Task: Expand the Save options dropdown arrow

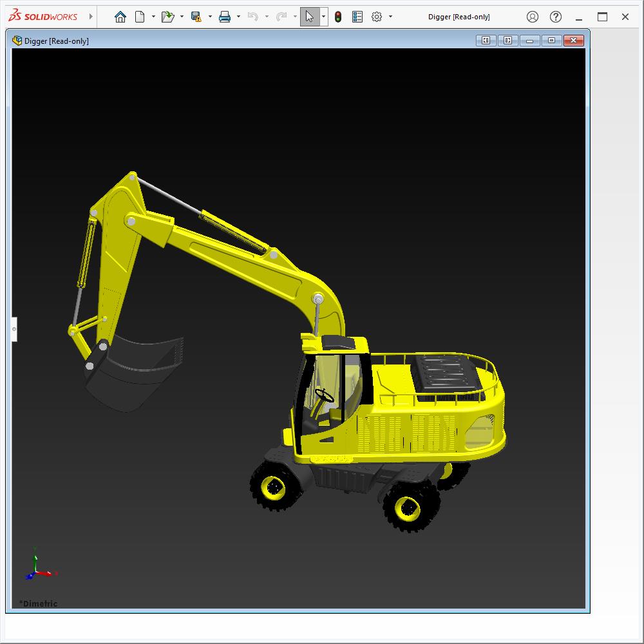Action: [x=210, y=17]
